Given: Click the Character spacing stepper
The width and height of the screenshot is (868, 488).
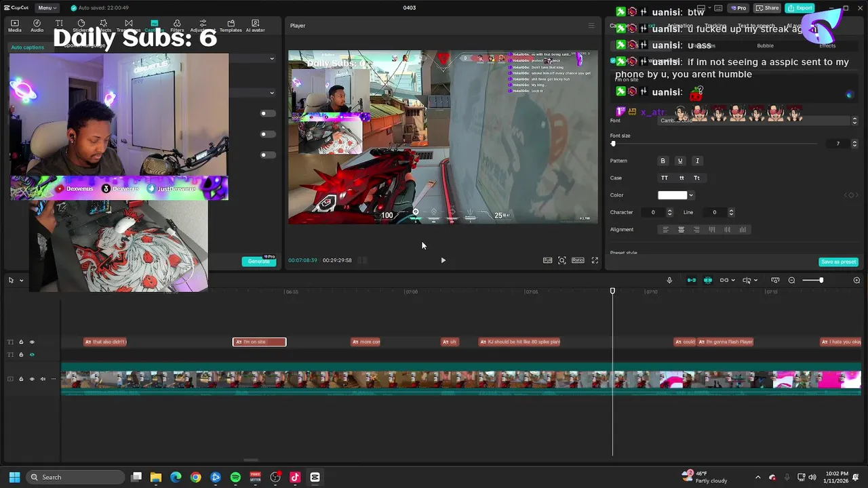Looking at the screenshot, I should 669,212.
